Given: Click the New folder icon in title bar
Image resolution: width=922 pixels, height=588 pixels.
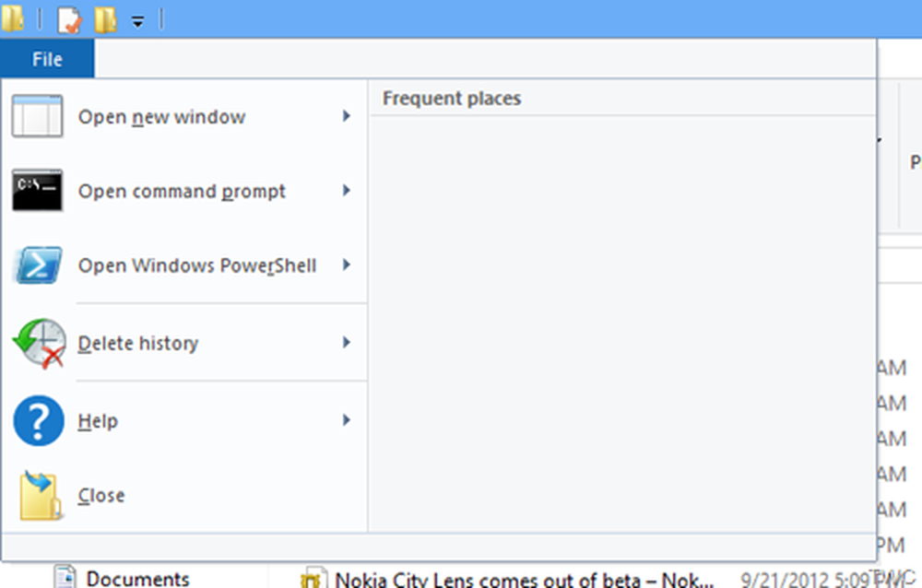Looking at the screenshot, I should pos(105,18).
